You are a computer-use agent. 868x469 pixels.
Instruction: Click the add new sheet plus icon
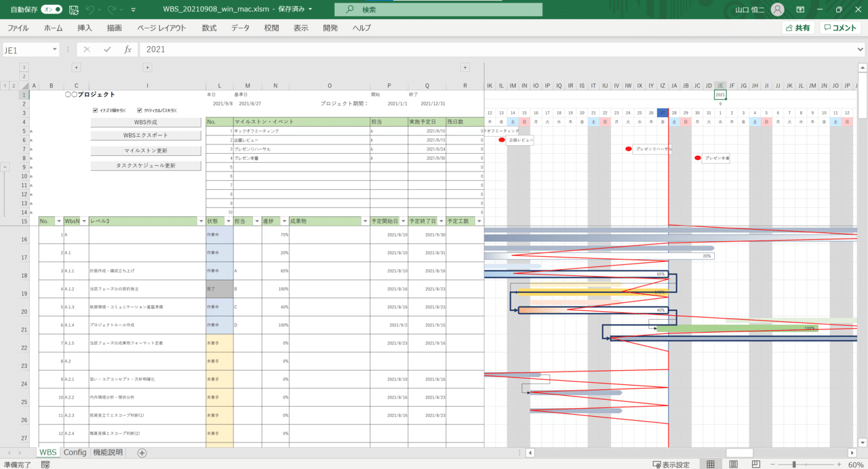pyautogui.click(x=142, y=453)
